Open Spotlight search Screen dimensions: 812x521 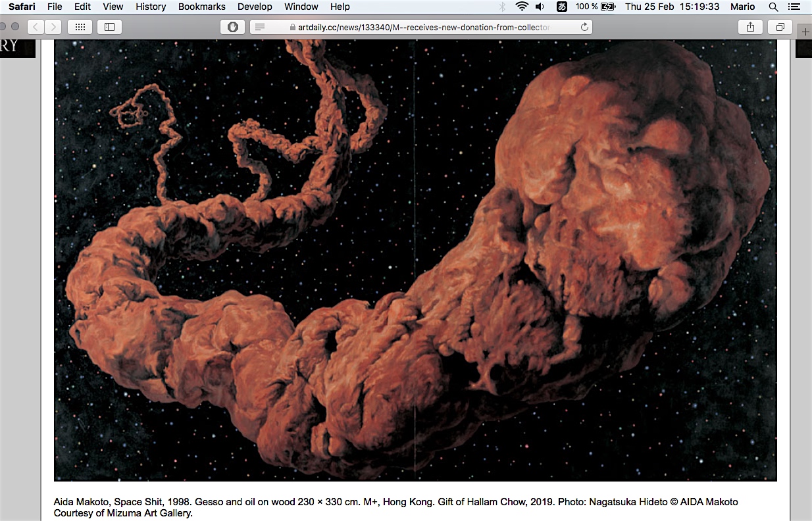pos(773,7)
